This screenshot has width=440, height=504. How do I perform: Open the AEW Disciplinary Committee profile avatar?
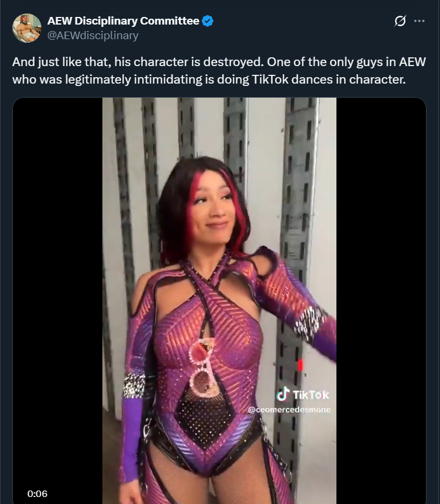click(27, 28)
